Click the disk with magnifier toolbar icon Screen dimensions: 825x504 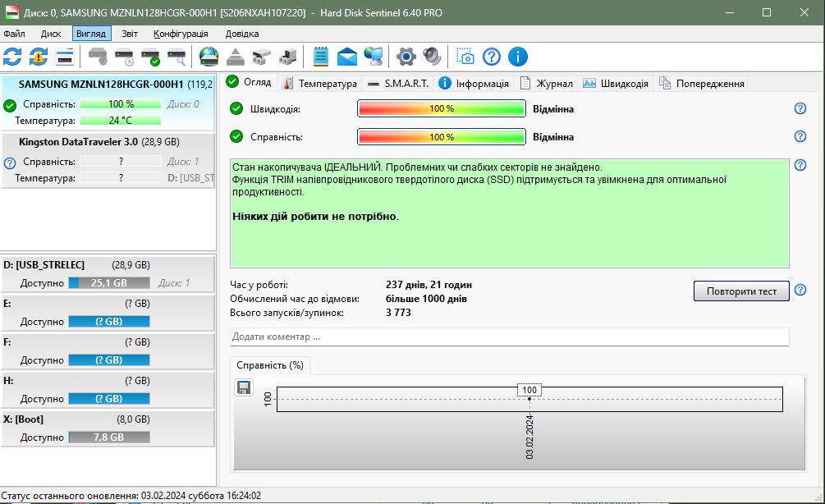(x=176, y=57)
